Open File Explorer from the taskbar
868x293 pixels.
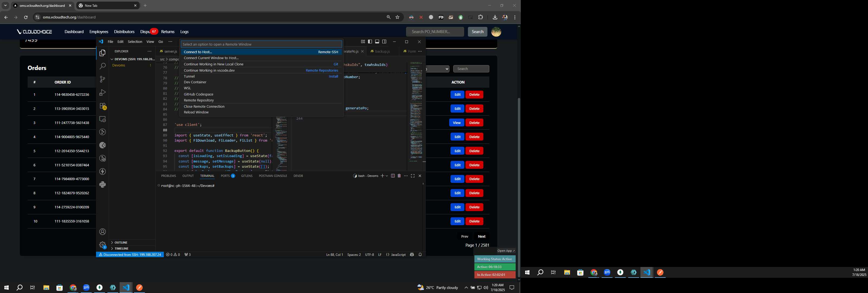pyautogui.click(x=46, y=288)
